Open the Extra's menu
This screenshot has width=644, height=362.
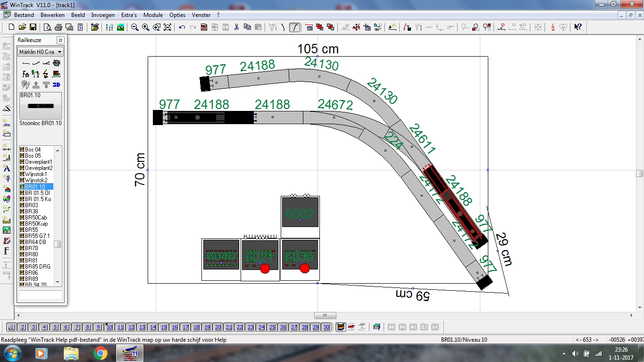click(129, 15)
